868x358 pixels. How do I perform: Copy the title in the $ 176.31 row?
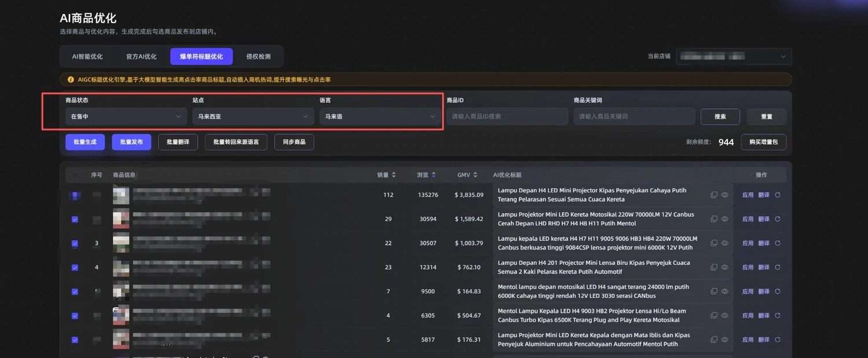[x=713, y=339]
